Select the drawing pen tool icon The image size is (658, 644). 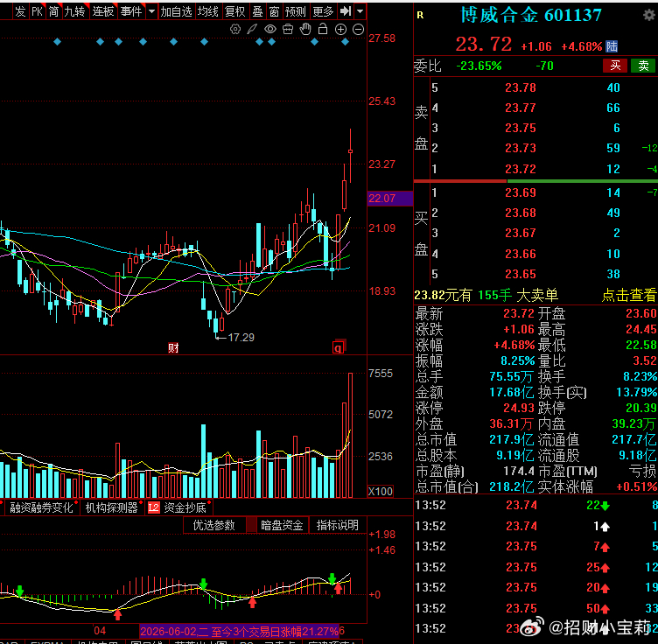pos(252,29)
